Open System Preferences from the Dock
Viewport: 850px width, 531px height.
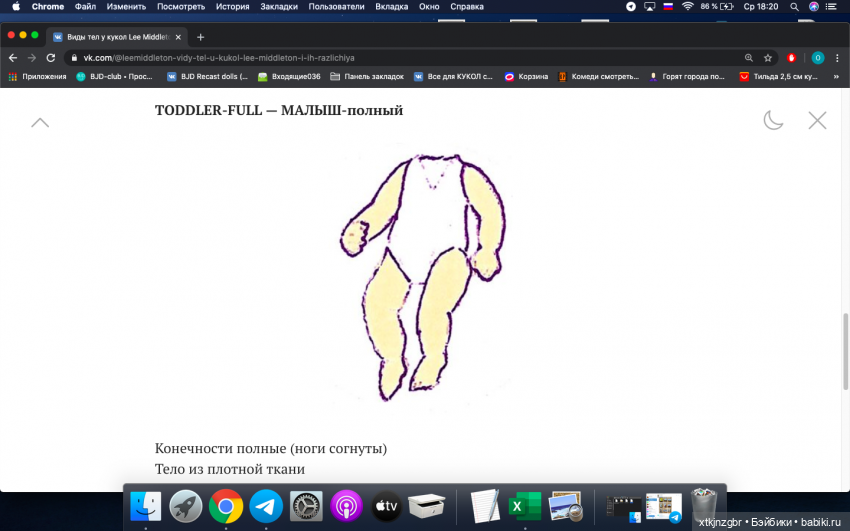(x=306, y=506)
